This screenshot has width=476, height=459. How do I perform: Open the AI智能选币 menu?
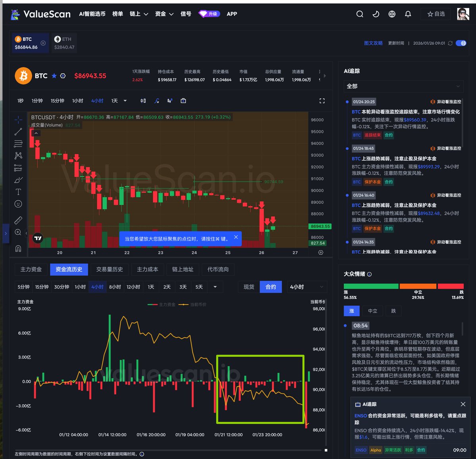coord(92,14)
